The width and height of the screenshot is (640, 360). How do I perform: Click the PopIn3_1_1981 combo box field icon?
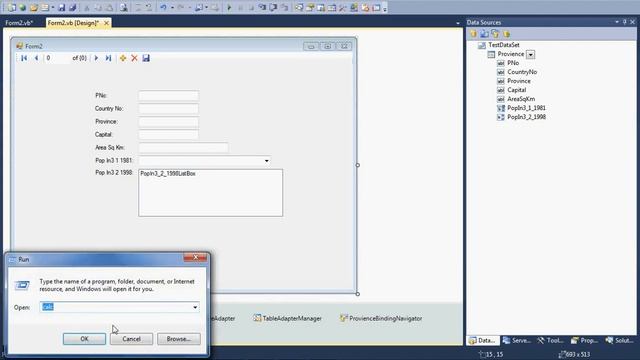(501, 108)
